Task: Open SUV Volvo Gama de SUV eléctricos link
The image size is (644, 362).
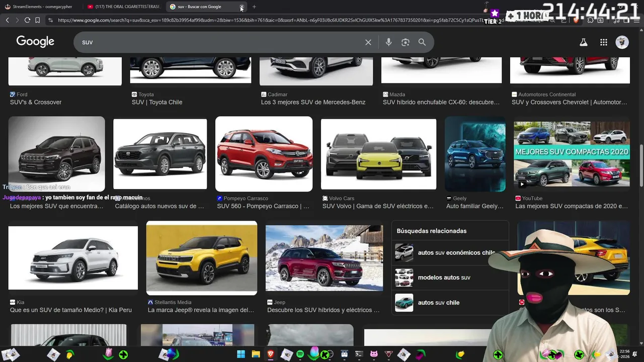Action: (378, 206)
